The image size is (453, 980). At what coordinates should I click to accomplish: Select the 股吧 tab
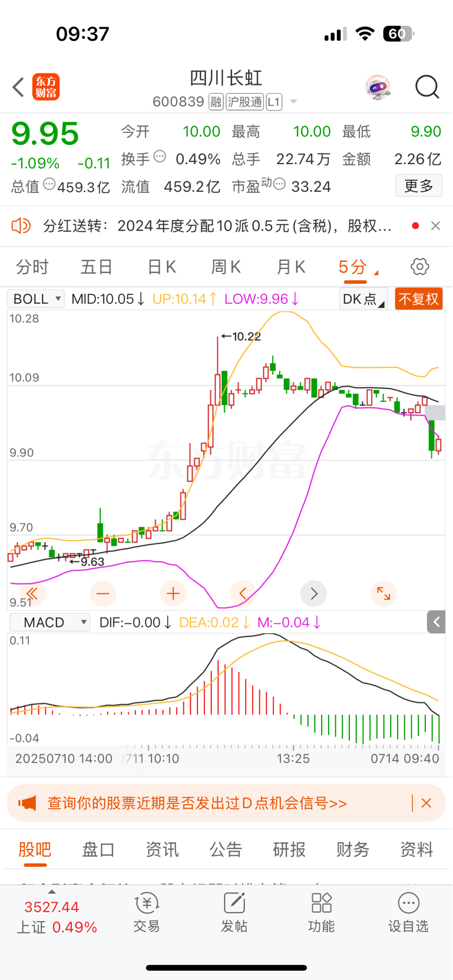point(35,849)
